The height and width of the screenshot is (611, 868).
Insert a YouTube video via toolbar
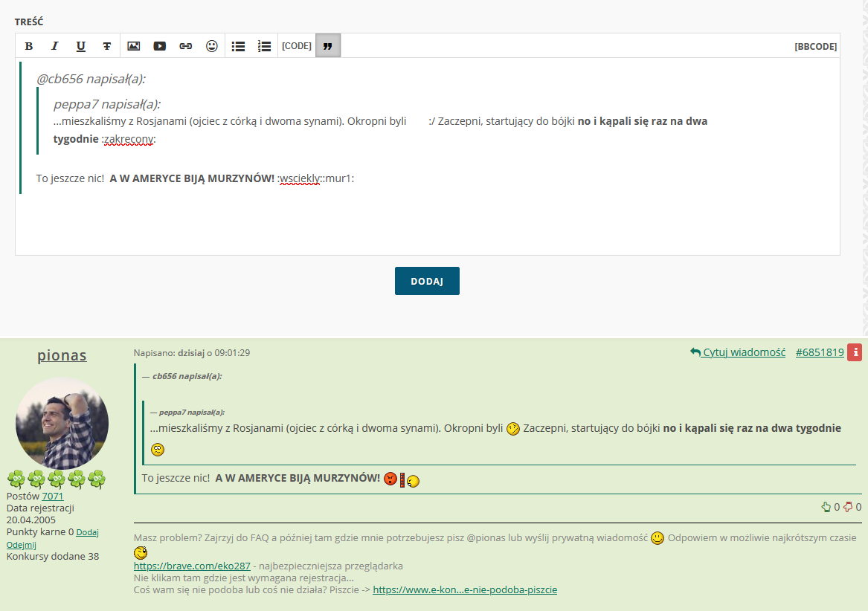tap(159, 46)
